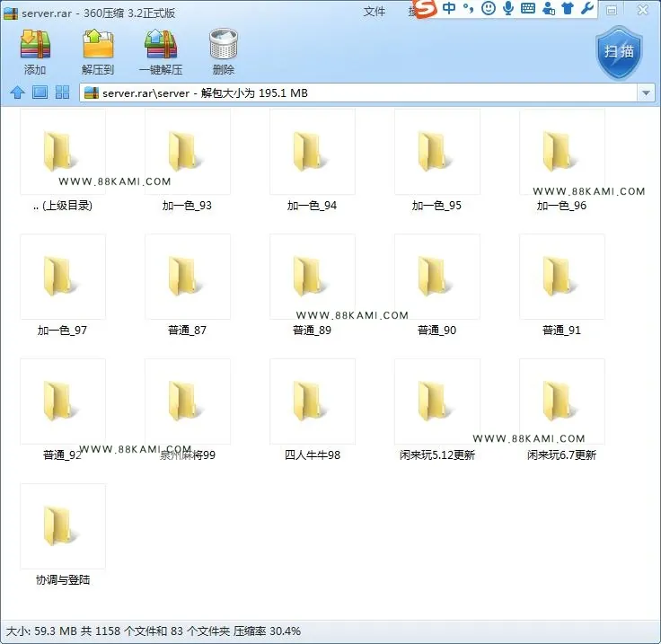Select folder 四人牛牛98
The image size is (661, 644).
point(312,410)
